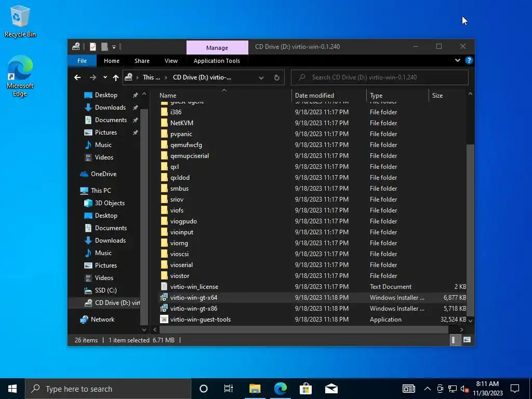The width and height of the screenshot is (532, 399).
Task: Click the file list vertical scrollbar
Action: [x=470, y=231]
